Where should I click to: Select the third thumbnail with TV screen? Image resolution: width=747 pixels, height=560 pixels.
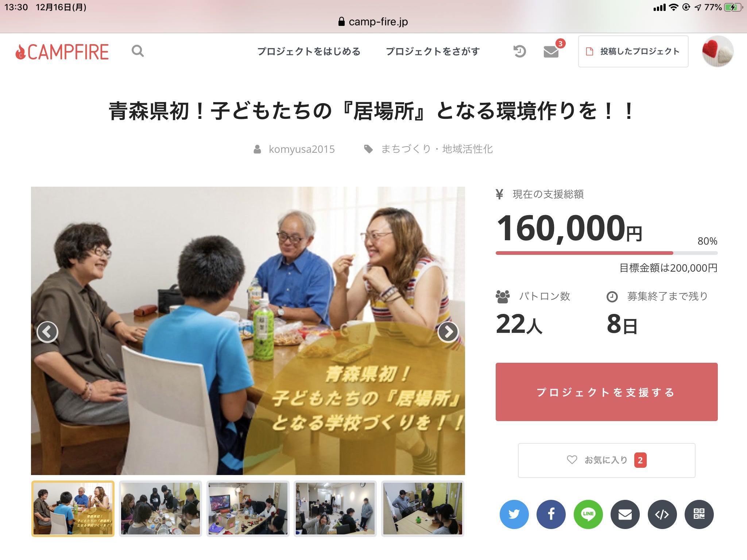248,509
